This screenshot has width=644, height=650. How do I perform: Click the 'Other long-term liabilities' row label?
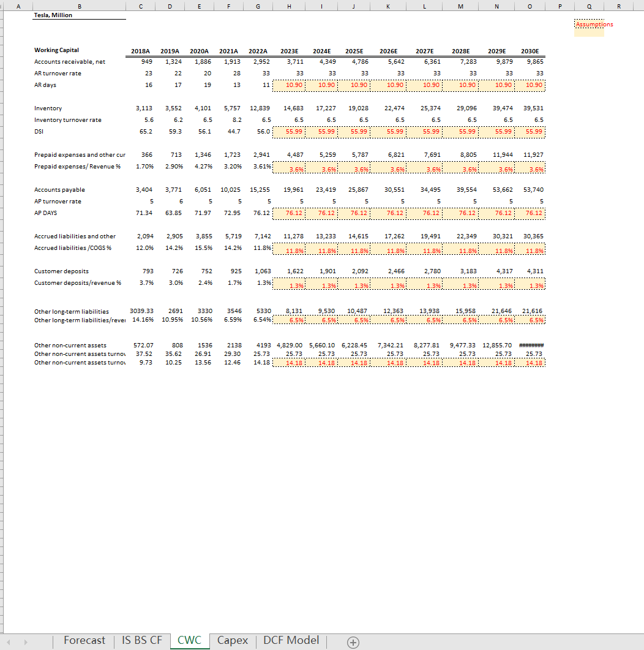pos(71,311)
